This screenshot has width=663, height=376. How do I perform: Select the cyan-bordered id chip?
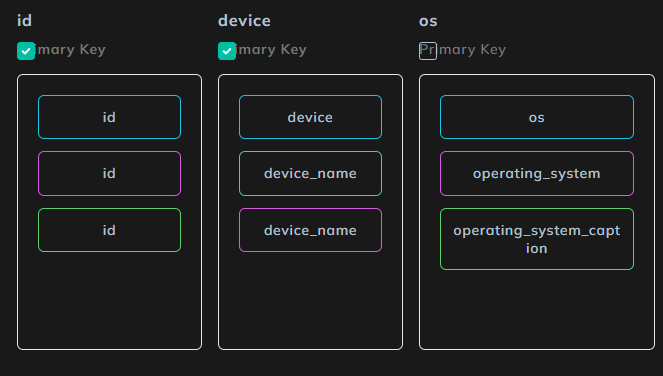(110, 117)
